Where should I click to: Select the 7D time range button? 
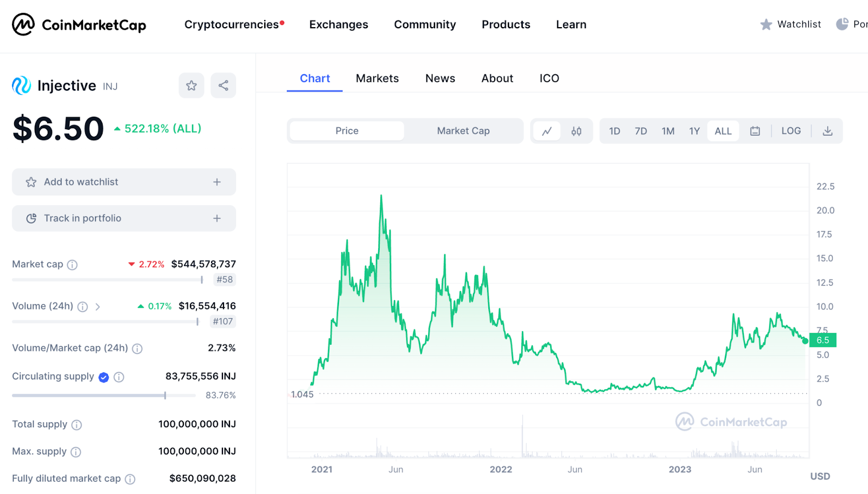(641, 131)
